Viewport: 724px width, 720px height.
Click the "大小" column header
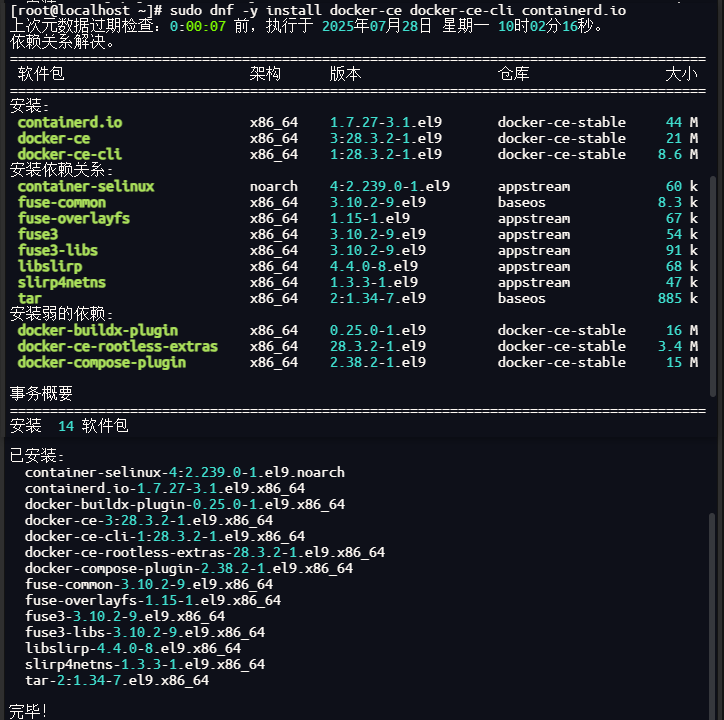point(682,74)
